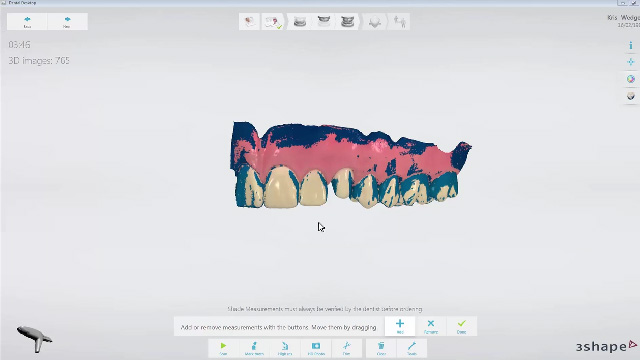
Task: Click the Back arrow button
Action: (x=27, y=22)
